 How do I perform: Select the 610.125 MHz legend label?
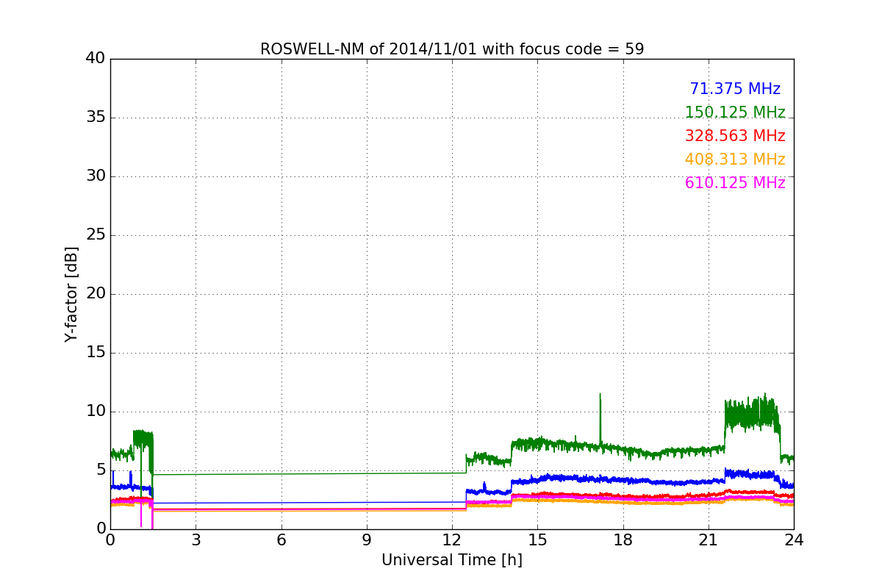(735, 183)
